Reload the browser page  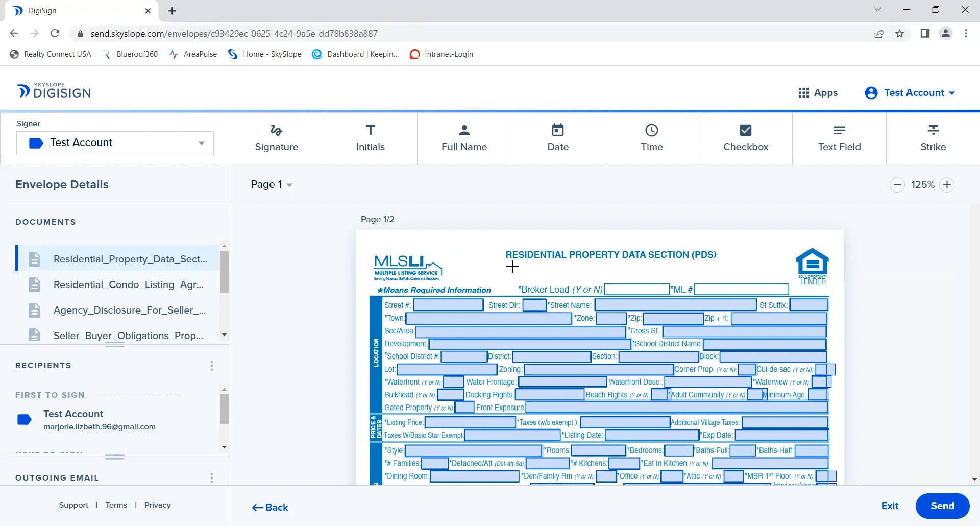55,34
